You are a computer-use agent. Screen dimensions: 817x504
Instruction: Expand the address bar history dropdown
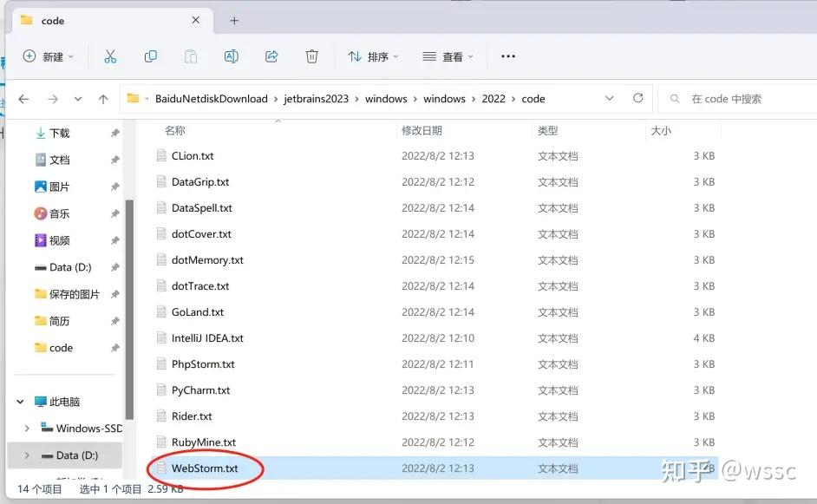(x=609, y=98)
